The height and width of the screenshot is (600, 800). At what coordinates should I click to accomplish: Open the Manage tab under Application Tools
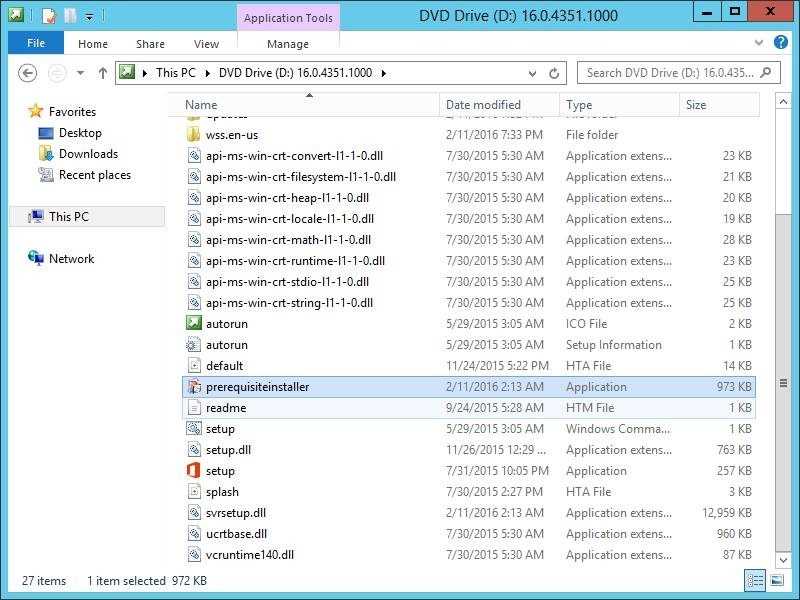click(x=288, y=44)
